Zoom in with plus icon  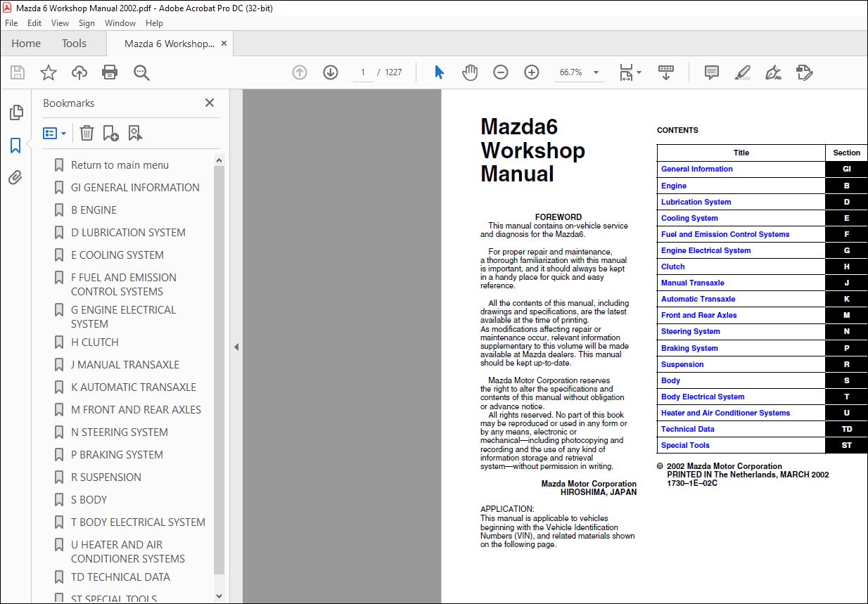(x=532, y=72)
